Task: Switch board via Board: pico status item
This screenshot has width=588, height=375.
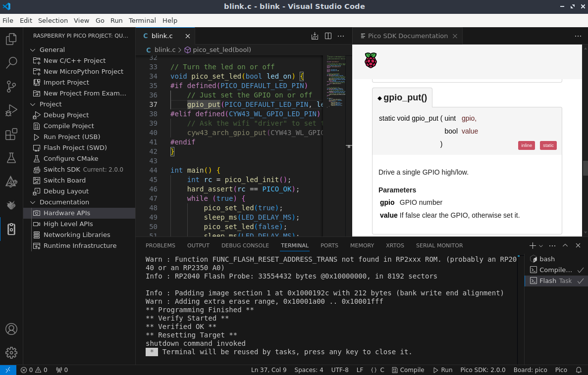Action: click(530, 370)
